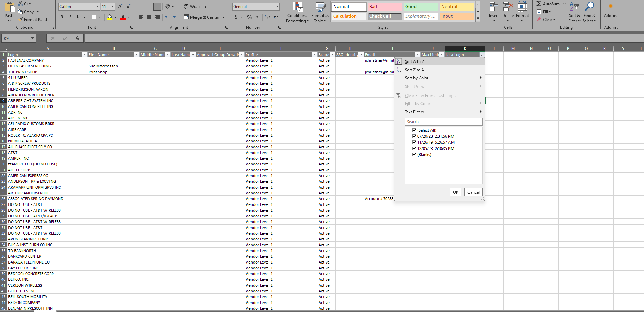
Task: Open Find & Select magnifier icon
Action: (x=590, y=6)
